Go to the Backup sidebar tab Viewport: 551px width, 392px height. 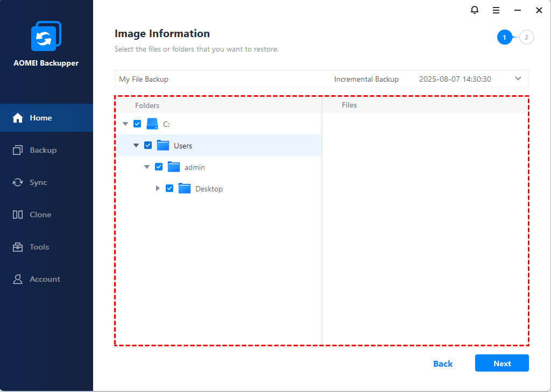[43, 150]
